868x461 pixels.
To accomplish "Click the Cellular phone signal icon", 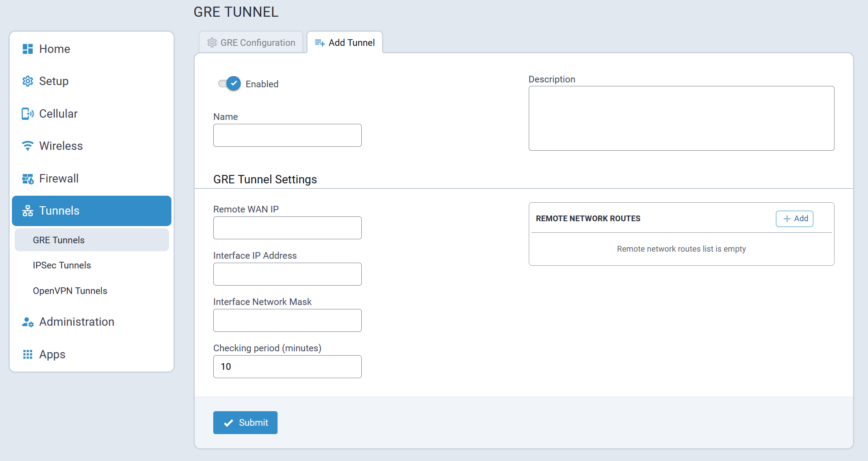I will 28,114.
